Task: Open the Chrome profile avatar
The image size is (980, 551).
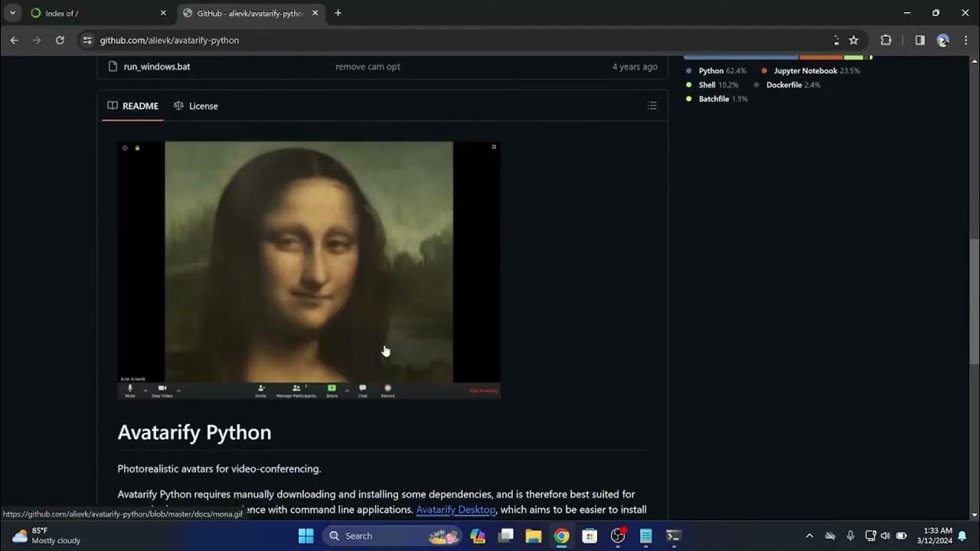Action: [943, 40]
